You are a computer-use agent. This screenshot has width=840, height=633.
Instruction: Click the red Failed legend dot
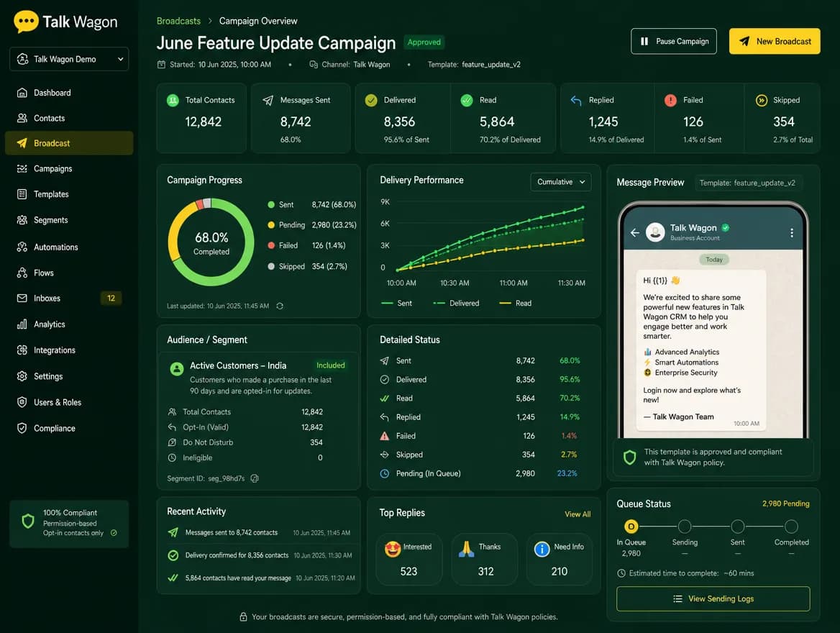click(271, 245)
